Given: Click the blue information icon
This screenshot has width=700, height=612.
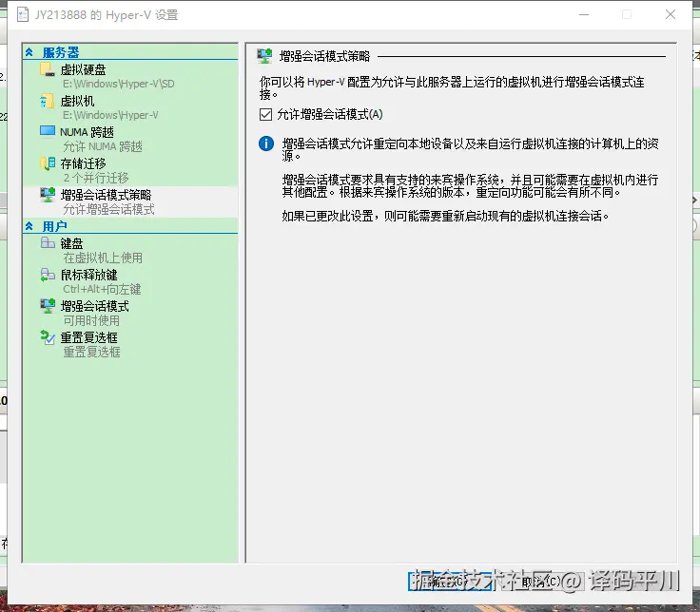Looking at the screenshot, I should click(x=266, y=143).
